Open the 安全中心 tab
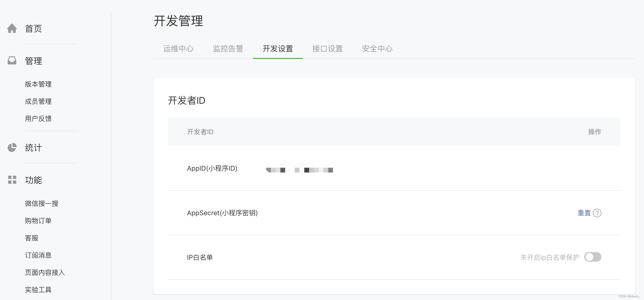Viewport: 644px width, 300px height. (377, 49)
